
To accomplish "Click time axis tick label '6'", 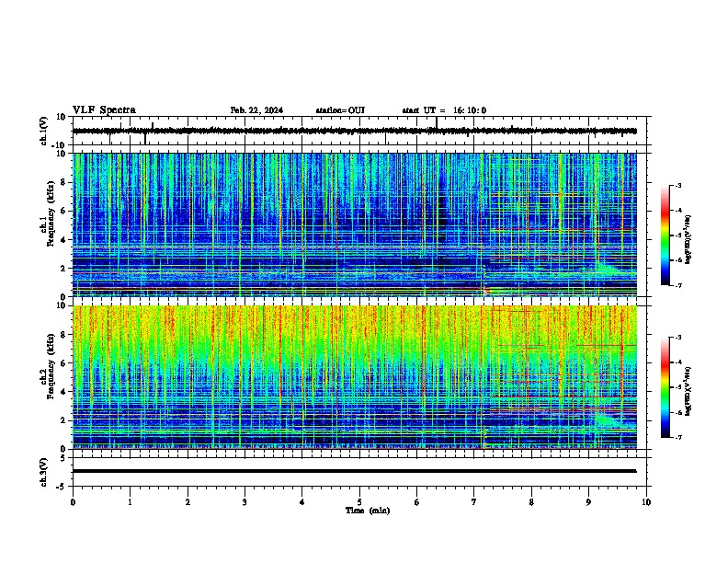I will click(x=416, y=502).
